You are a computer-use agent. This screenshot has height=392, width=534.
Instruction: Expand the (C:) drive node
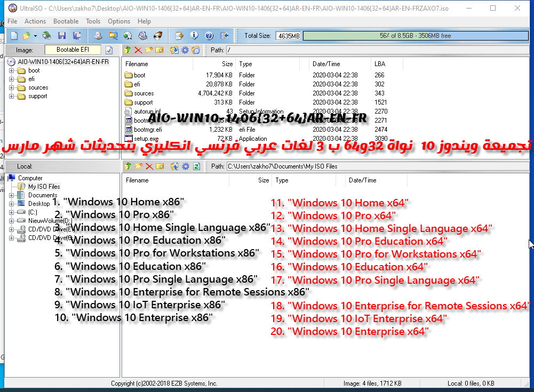[11, 212]
